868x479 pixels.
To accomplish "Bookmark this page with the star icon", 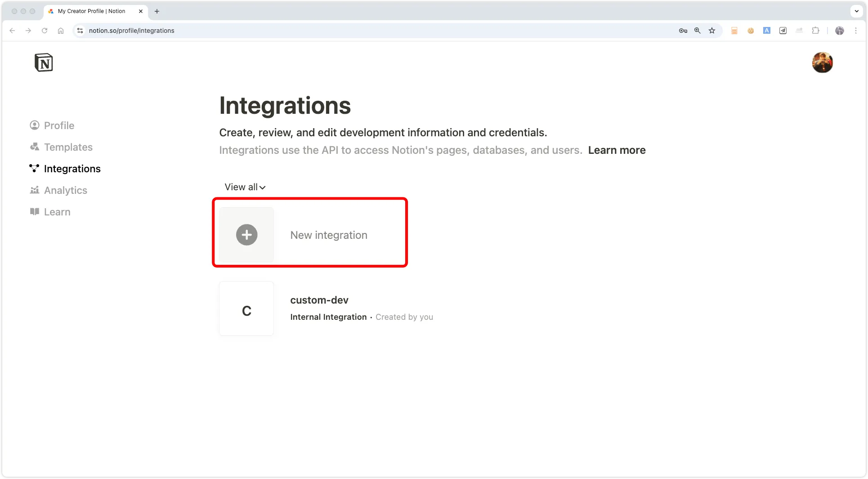I will click(712, 31).
